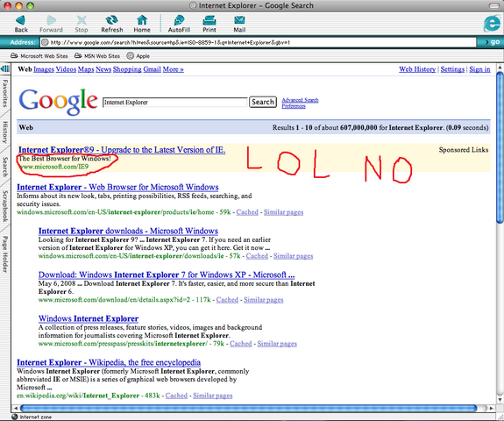Open the History side tab
This screenshot has height=421, width=504.
click(x=5, y=132)
